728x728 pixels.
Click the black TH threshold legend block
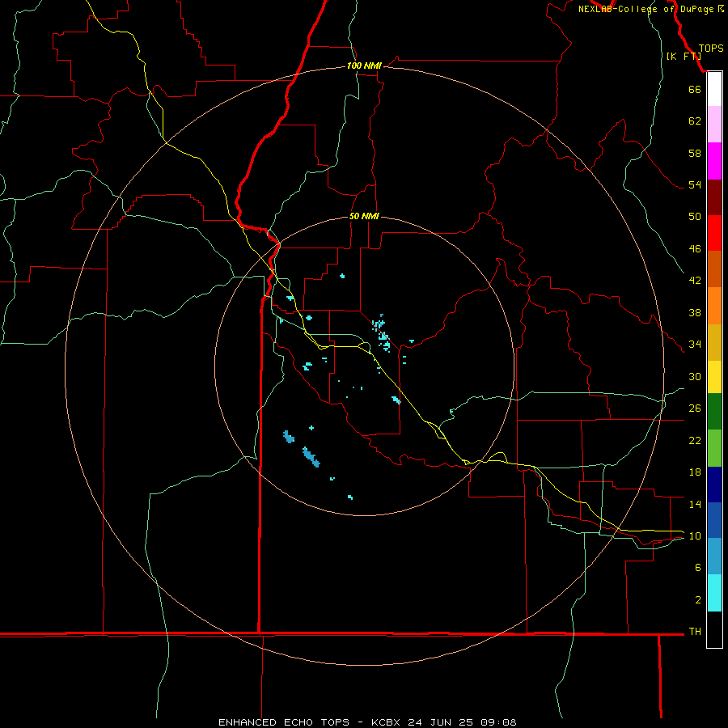coord(714,629)
